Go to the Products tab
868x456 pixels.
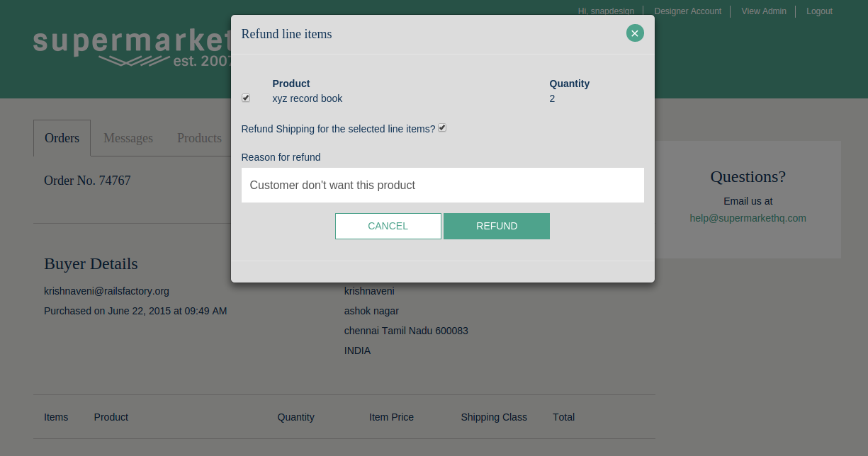199,138
